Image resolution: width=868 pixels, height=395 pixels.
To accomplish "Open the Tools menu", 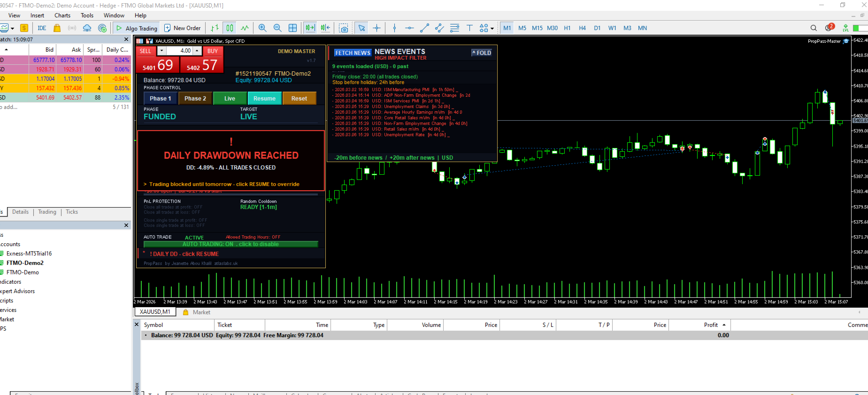I will 87,15.
